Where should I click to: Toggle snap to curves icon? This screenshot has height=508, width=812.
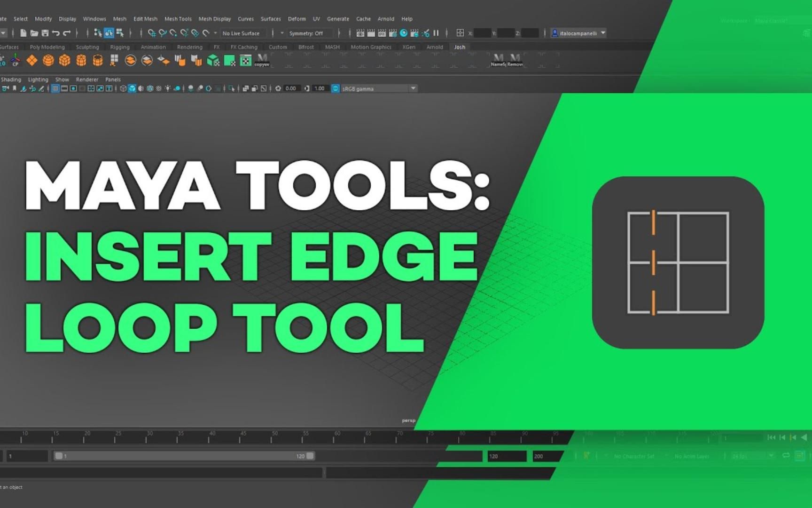click(x=163, y=33)
